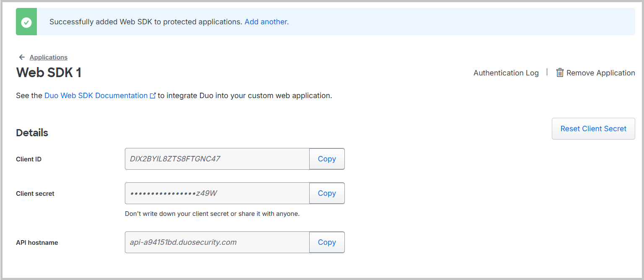Image resolution: width=644 pixels, height=280 pixels.
Task: Click the Reset Client Secret button
Action: (x=593, y=129)
